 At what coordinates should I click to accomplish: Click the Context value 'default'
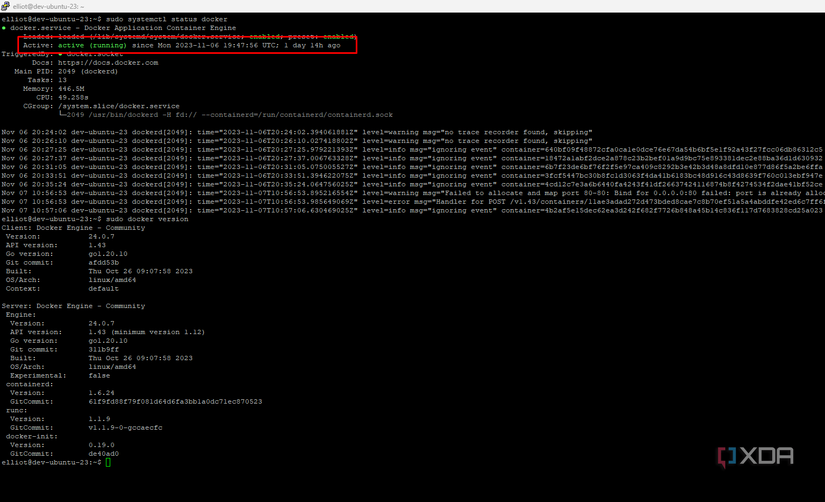(104, 288)
